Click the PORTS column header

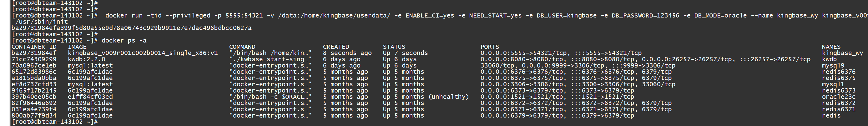(490, 47)
